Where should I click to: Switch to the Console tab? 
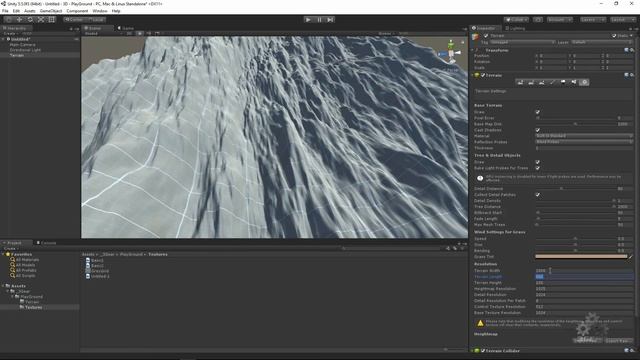[x=47, y=243]
